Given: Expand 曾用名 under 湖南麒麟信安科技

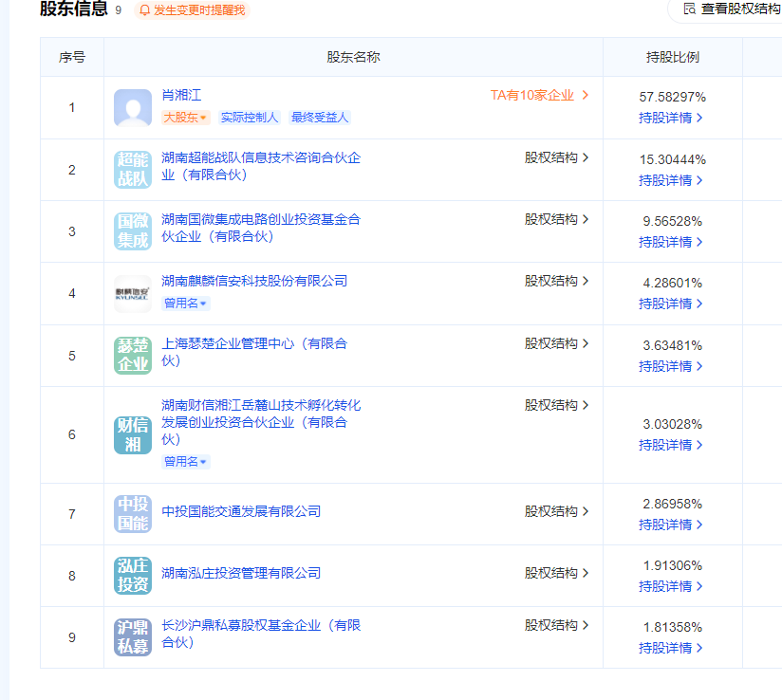Looking at the screenshot, I should coord(185,304).
